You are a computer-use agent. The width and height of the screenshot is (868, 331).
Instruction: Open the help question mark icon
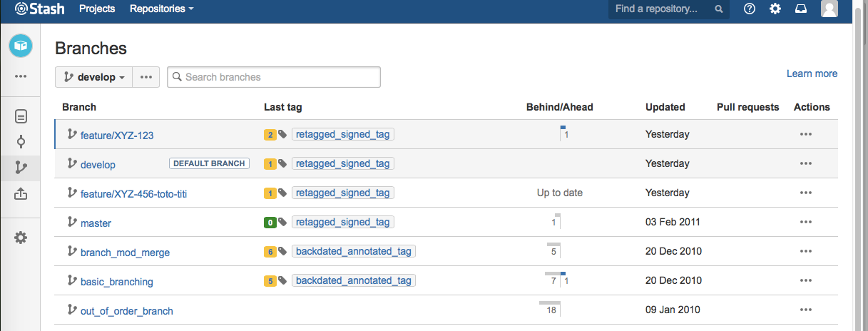tap(750, 9)
